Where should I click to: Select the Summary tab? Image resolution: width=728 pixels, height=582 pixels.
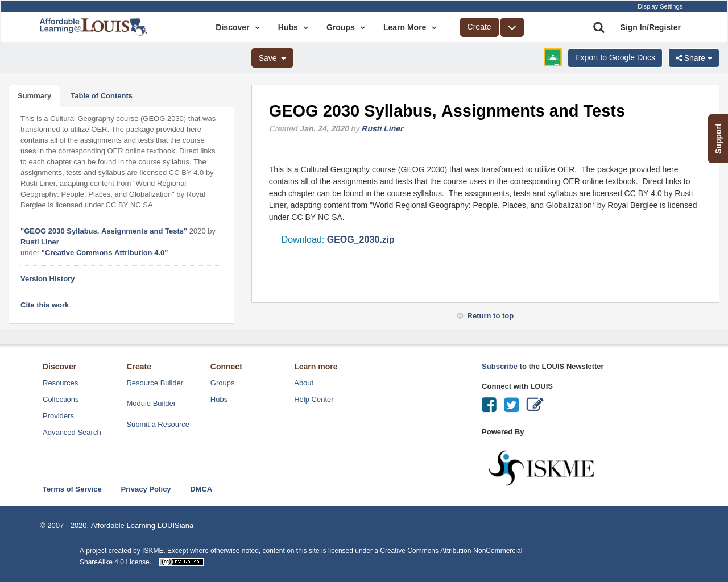pos(34,96)
